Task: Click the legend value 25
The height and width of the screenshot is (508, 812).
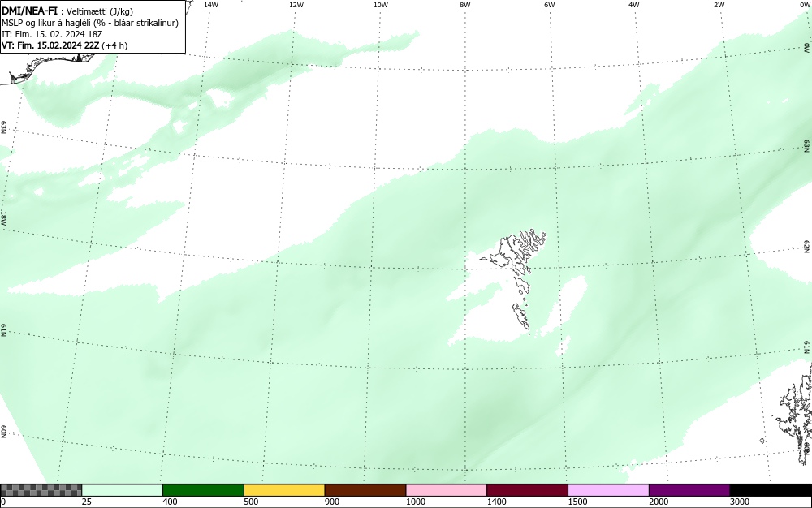Action: point(87,502)
